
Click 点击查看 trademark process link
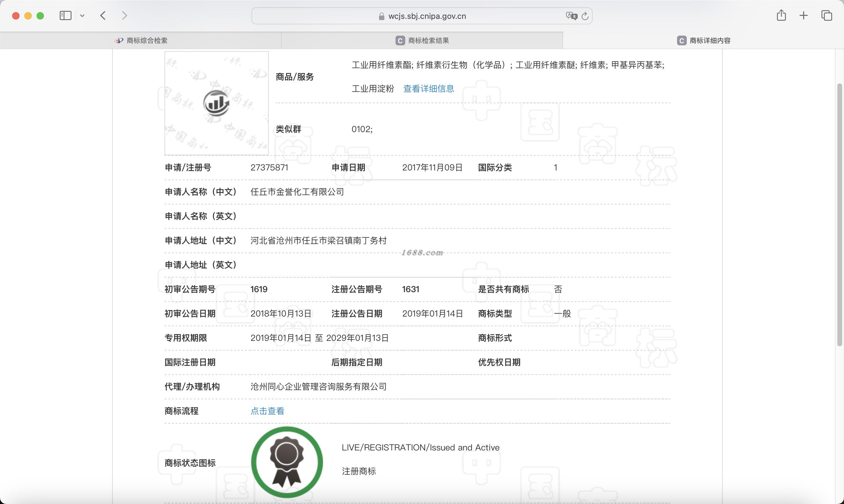click(267, 411)
